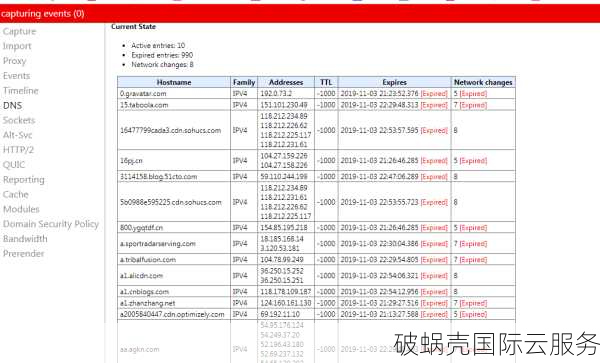Click address 154.85.195.218
The image size is (600, 363).
click(284, 228)
